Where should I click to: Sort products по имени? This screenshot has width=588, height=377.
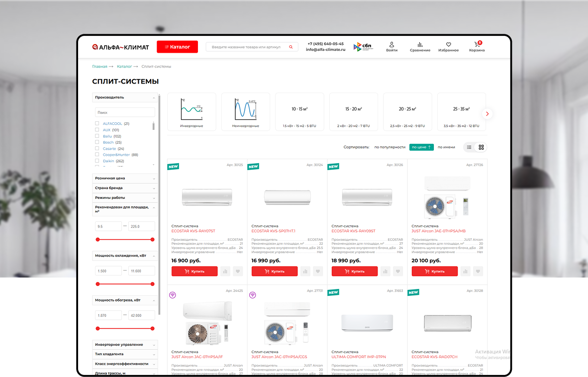446,147
